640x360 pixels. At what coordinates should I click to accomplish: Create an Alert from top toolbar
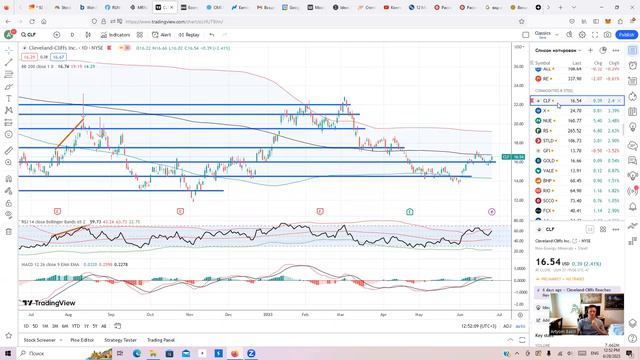[x=162, y=35]
